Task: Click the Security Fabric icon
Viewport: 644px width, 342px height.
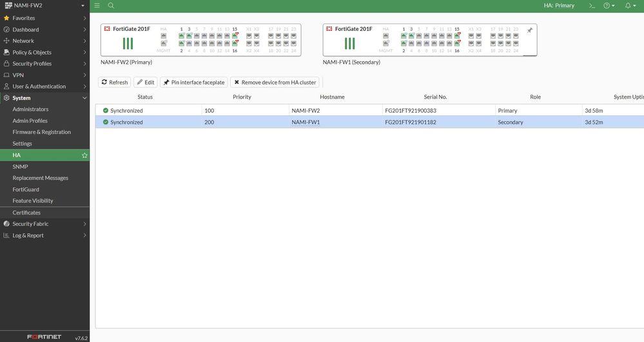Action: click(x=6, y=223)
